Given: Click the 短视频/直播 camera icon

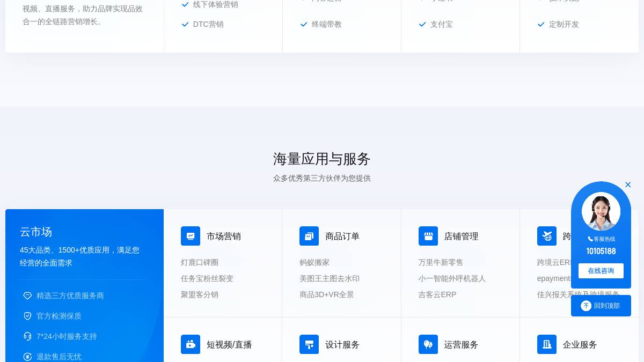Looking at the screenshot, I should (x=191, y=344).
